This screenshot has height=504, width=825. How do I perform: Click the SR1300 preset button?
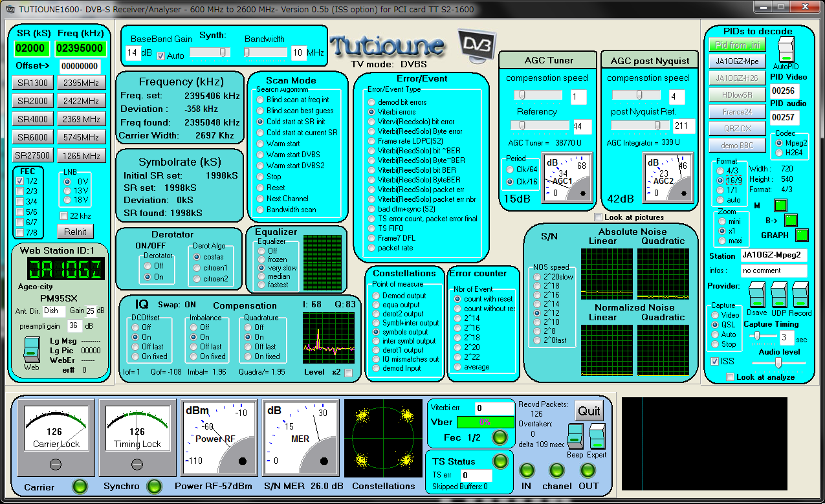point(32,83)
